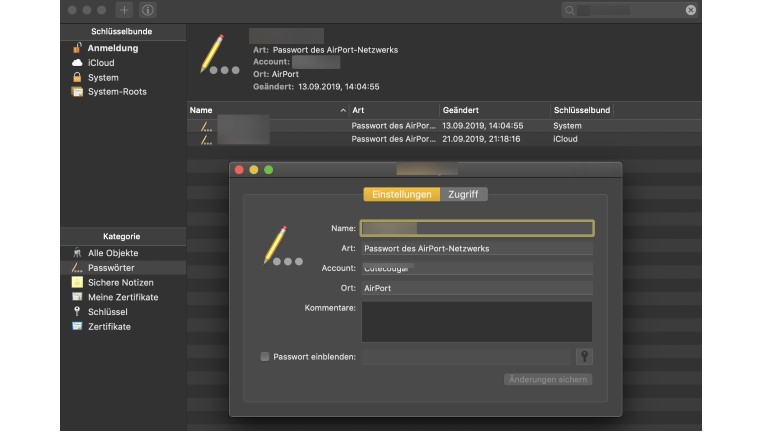Click the Änderungen sichern button
Screen dimensions: 768x432
coord(547,380)
